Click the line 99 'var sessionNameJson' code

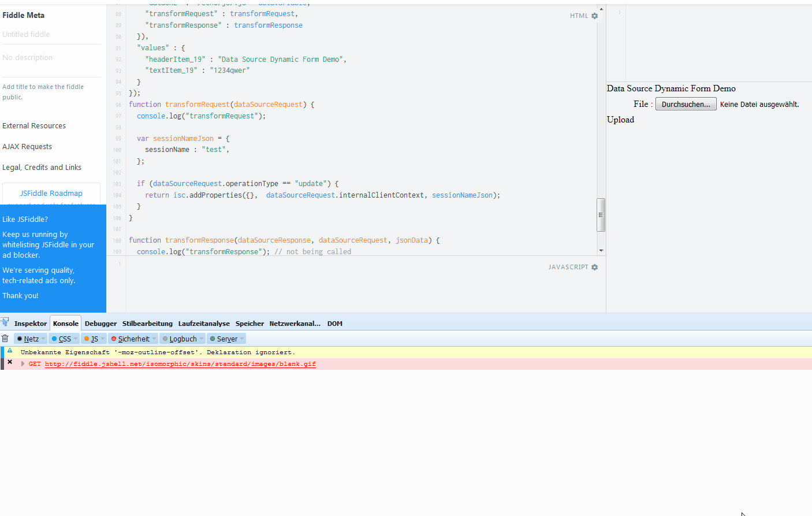click(x=183, y=139)
